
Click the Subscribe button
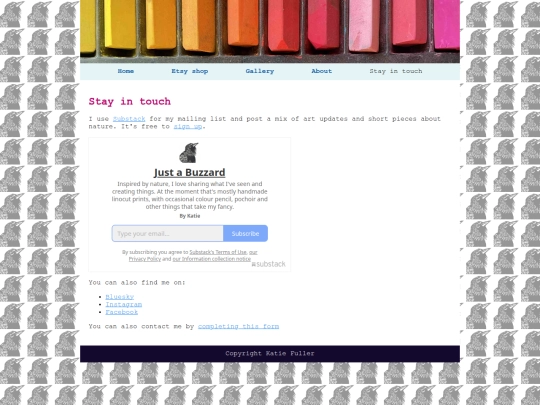(x=245, y=233)
